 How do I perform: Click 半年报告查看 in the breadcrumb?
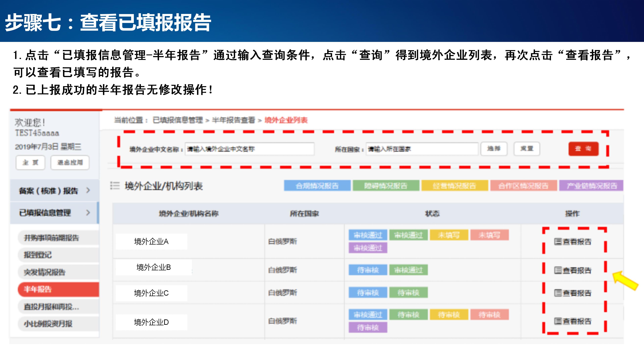point(233,120)
